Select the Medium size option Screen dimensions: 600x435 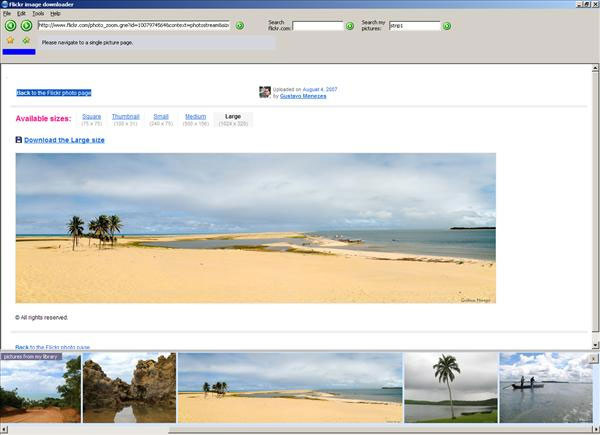click(x=196, y=117)
